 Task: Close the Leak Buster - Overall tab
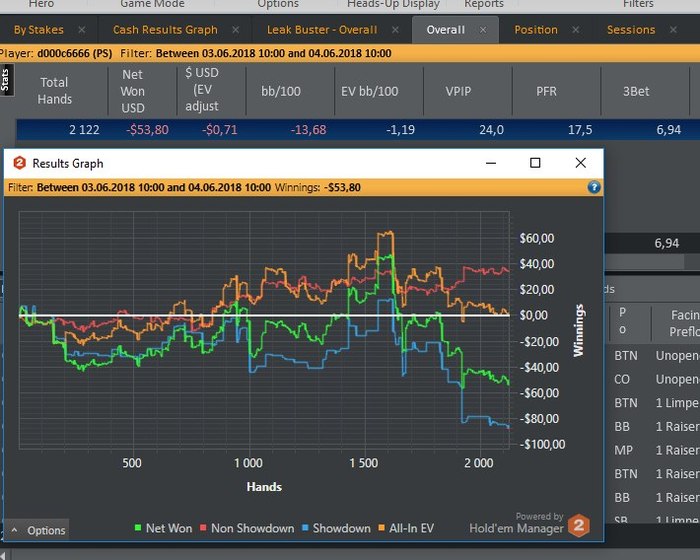pyautogui.click(x=396, y=30)
